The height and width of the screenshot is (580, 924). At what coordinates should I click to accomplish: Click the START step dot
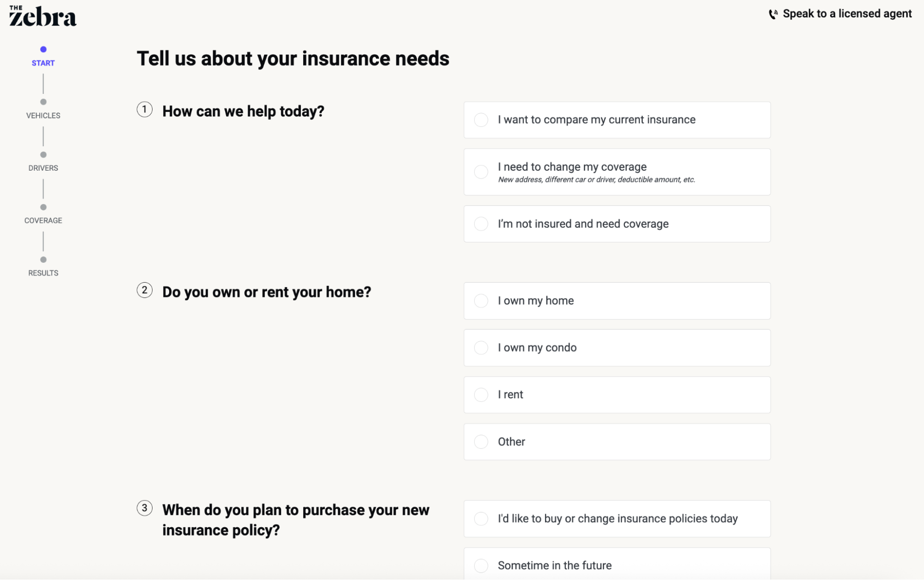(43, 49)
